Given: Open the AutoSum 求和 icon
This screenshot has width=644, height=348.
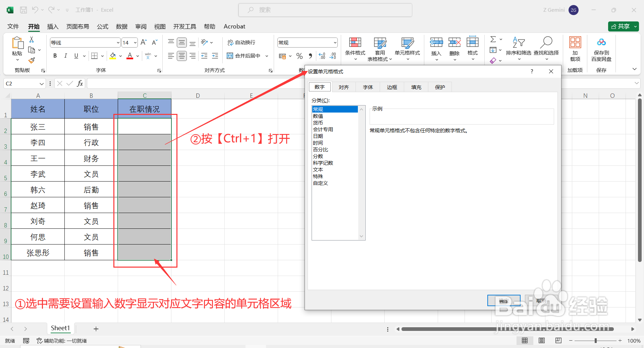Looking at the screenshot, I should pos(493,39).
